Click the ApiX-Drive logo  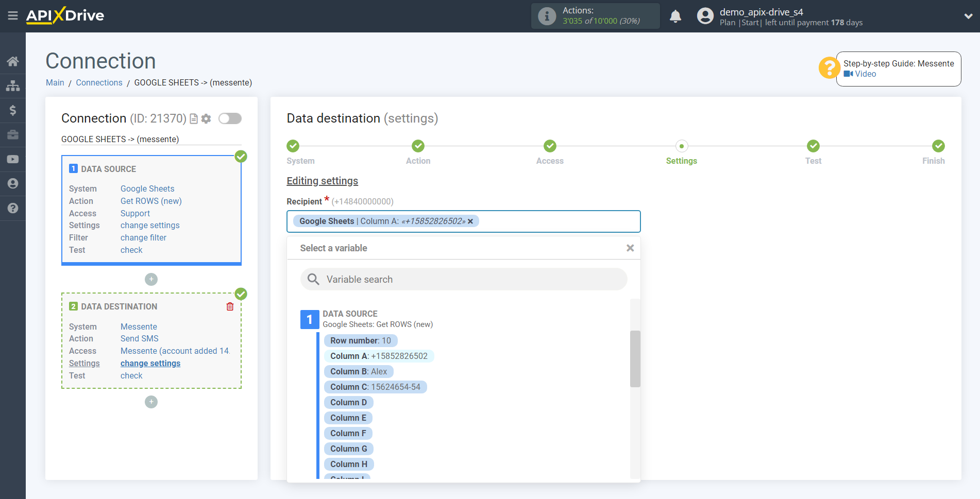pyautogui.click(x=65, y=15)
